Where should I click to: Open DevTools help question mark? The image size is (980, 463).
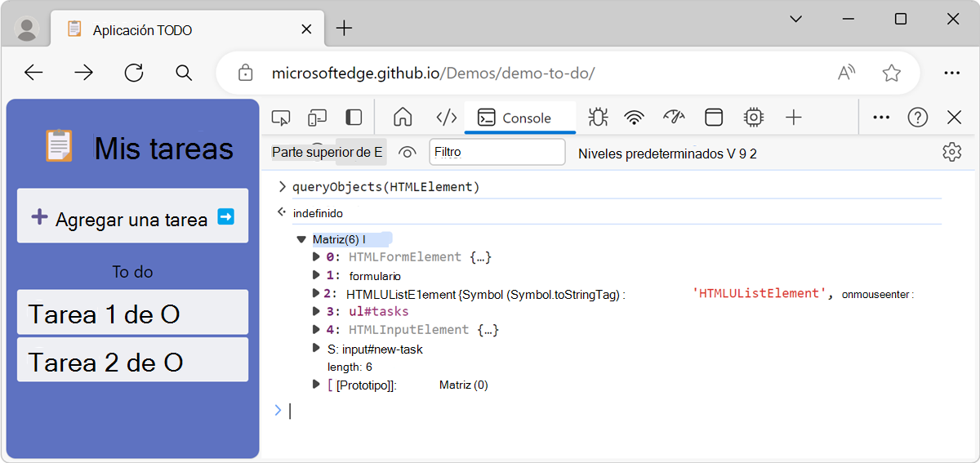[x=918, y=118]
